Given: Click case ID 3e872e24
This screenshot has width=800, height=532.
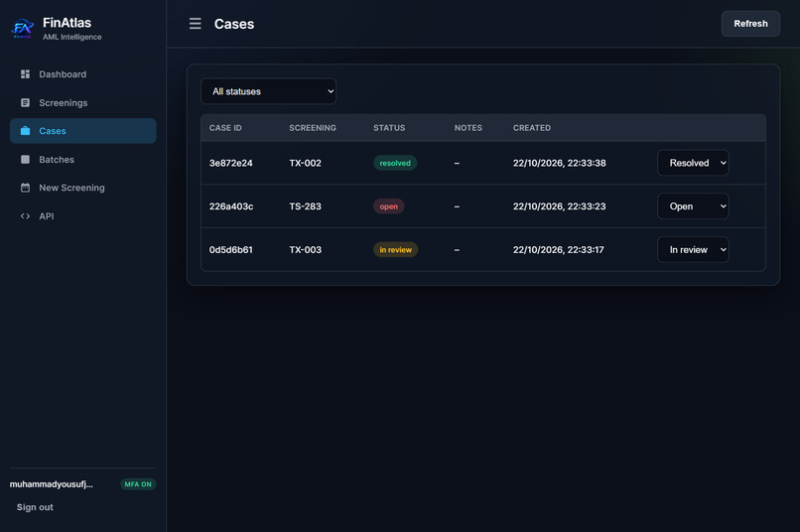Looking at the screenshot, I should [230, 163].
